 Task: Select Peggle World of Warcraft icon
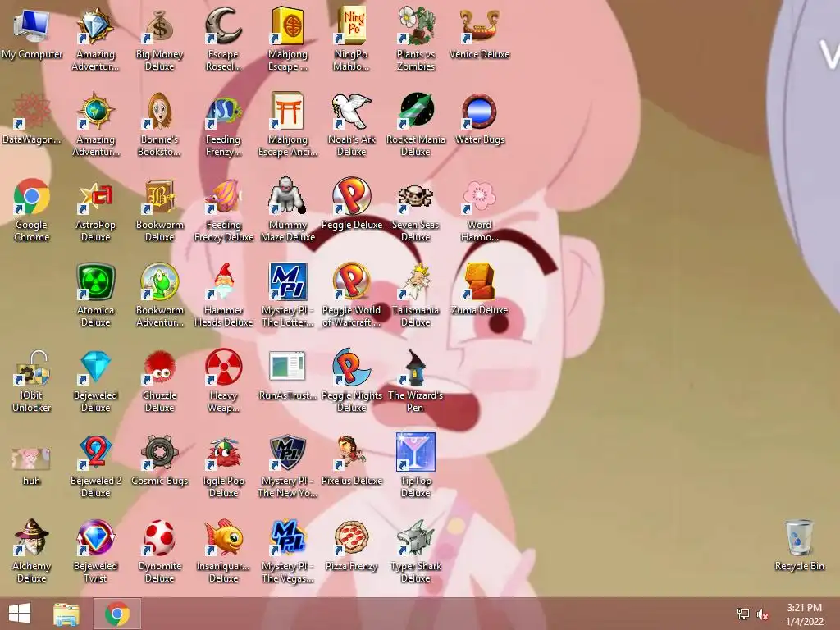coord(351,281)
